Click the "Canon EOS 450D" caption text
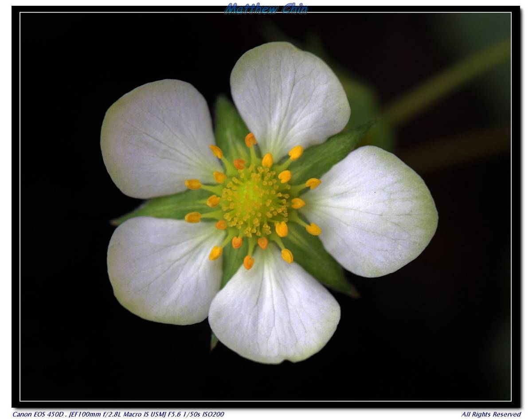The height and width of the screenshot is (420, 532). coord(39,414)
